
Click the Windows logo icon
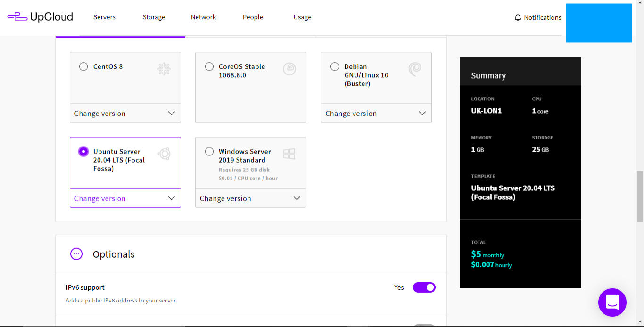click(x=289, y=154)
